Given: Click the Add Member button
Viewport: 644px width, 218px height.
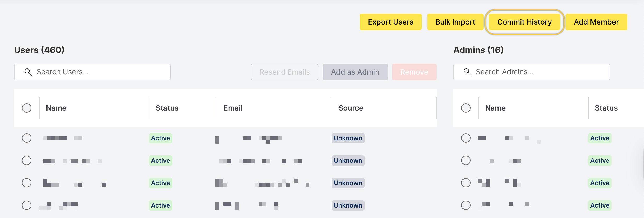Looking at the screenshot, I should click(596, 22).
